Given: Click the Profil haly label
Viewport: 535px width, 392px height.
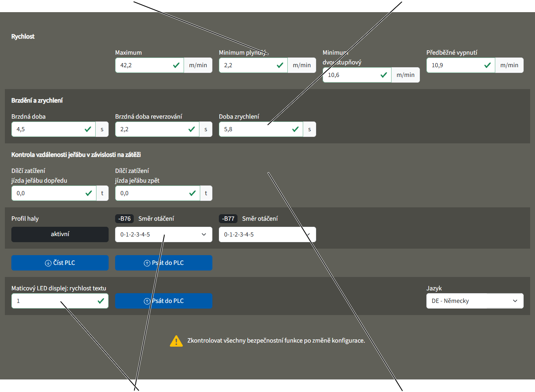Looking at the screenshot, I should (25, 219).
